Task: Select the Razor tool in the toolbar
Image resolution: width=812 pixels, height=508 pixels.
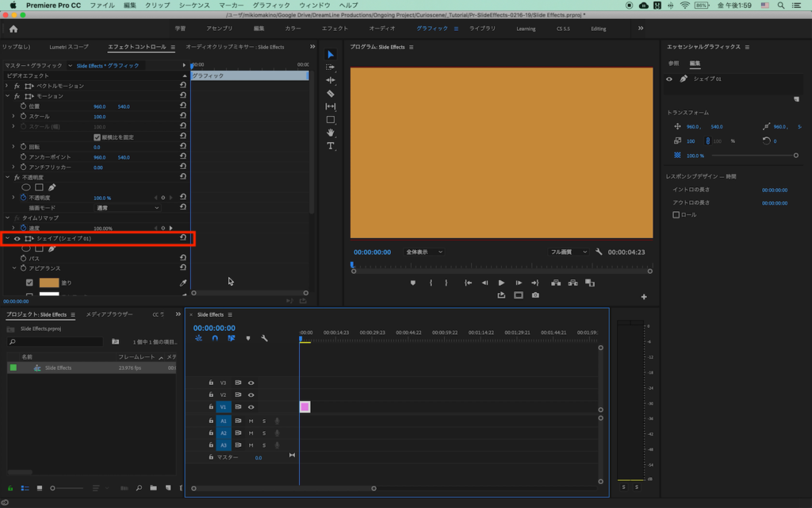Action: [331, 94]
